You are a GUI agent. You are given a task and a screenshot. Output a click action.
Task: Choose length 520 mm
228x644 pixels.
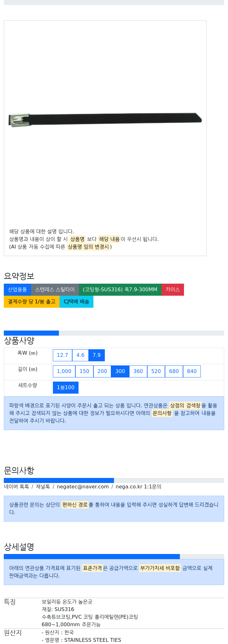tap(156, 371)
